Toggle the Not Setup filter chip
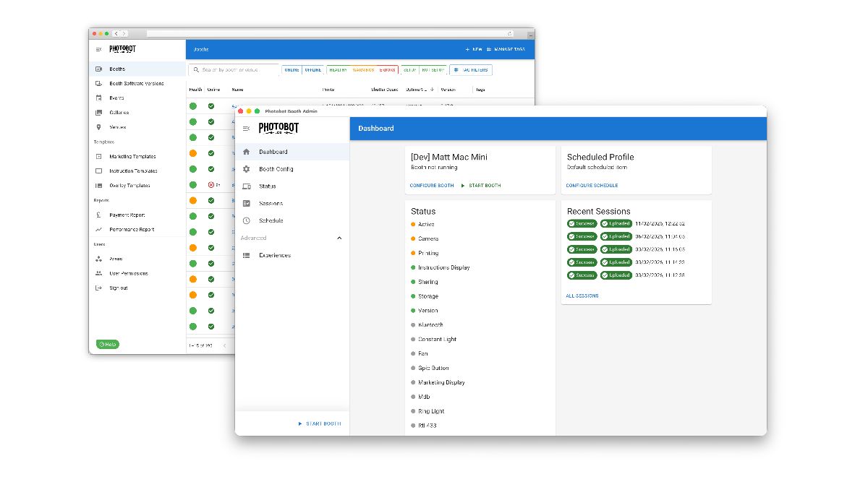The image size is (868, 482). 432,70
